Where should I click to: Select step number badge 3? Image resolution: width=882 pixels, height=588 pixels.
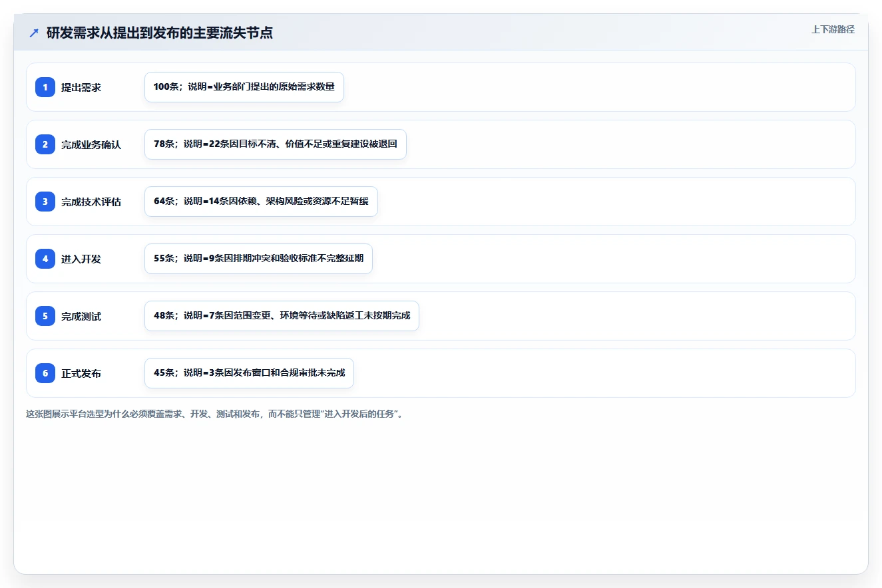click(x=45, y=202)
